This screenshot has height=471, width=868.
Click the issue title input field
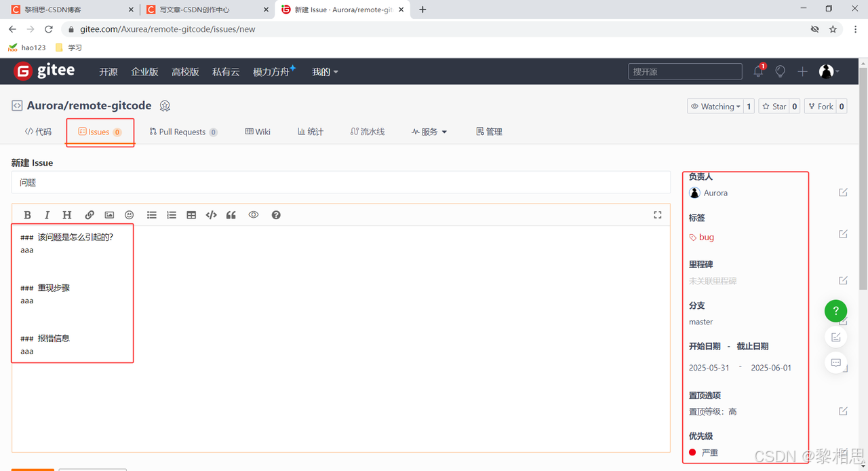tap(340, 183)
